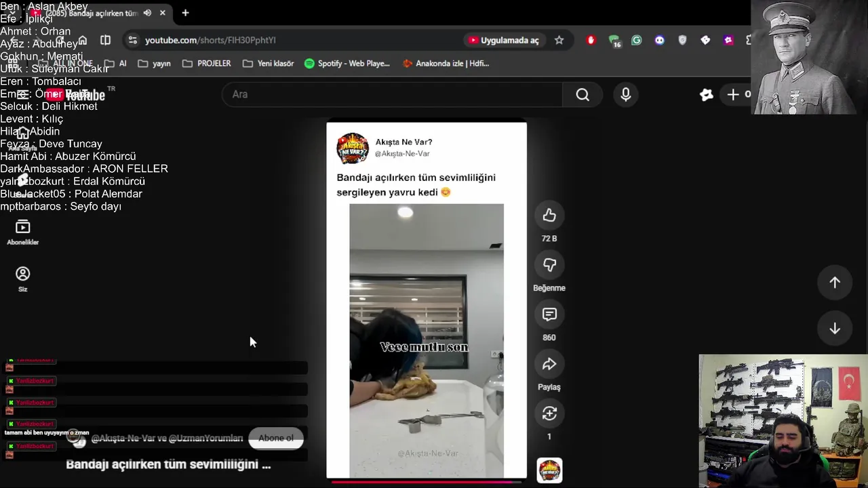Image resolution: width=868 pixels, height=488 pixels.
Task: Open a new browser tab
Action: pos(185,13)
